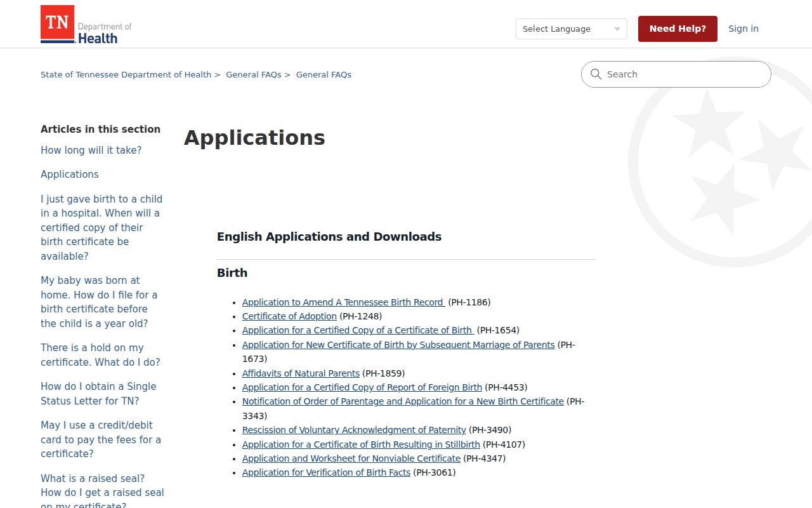The image size is (812, 508).
Task: Focus the Search input field
Action: click(676, 74)
